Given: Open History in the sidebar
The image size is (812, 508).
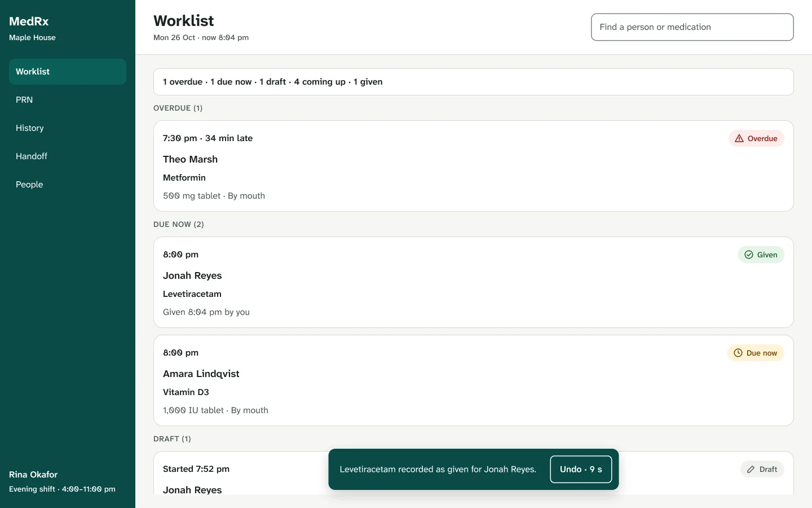Looking at the screenshot, I should [68, 128].
